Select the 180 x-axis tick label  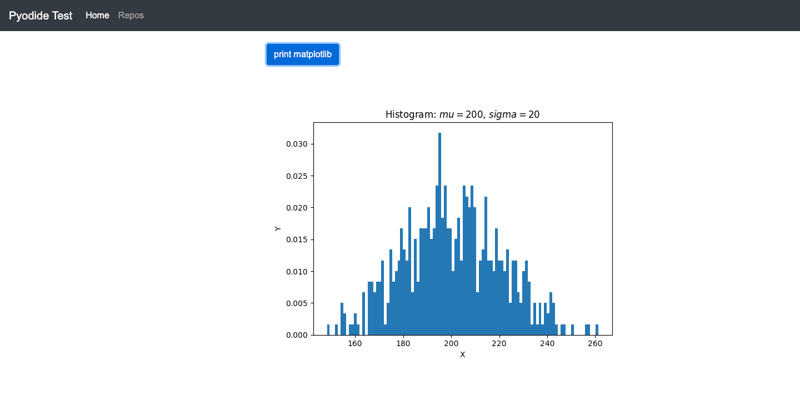click(403, 343)
